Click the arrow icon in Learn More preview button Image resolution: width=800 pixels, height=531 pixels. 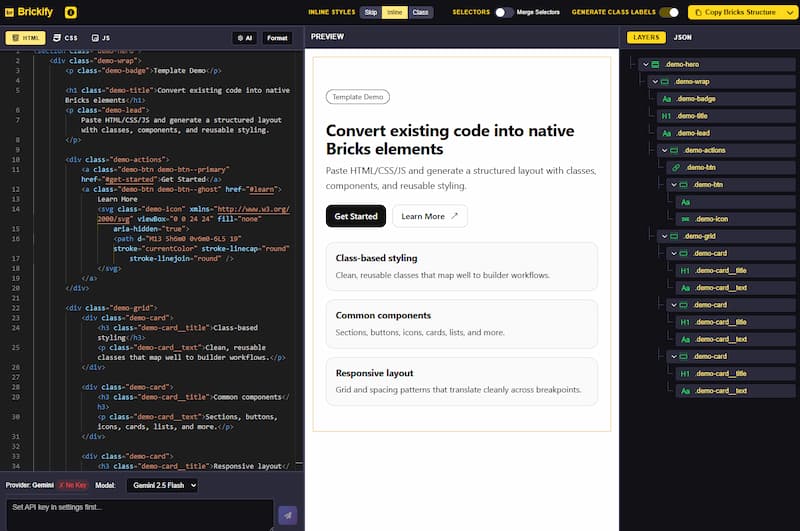coord(454,216)
